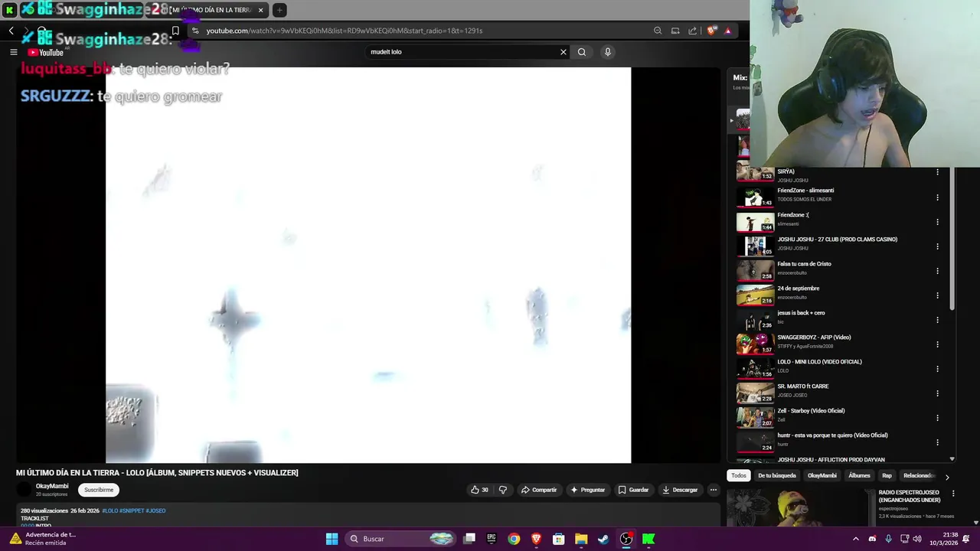Select the OkayMambi filter chip

click(822, 475)
